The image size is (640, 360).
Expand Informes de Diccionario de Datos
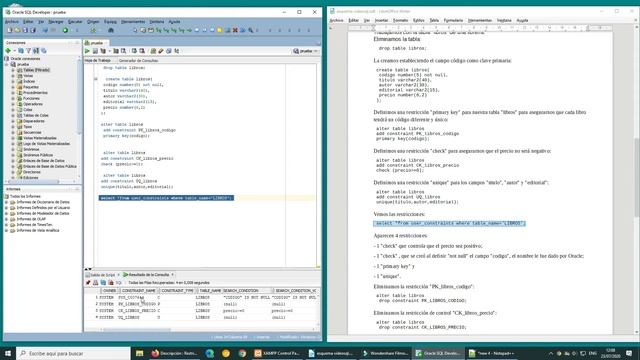pos(7,202)
